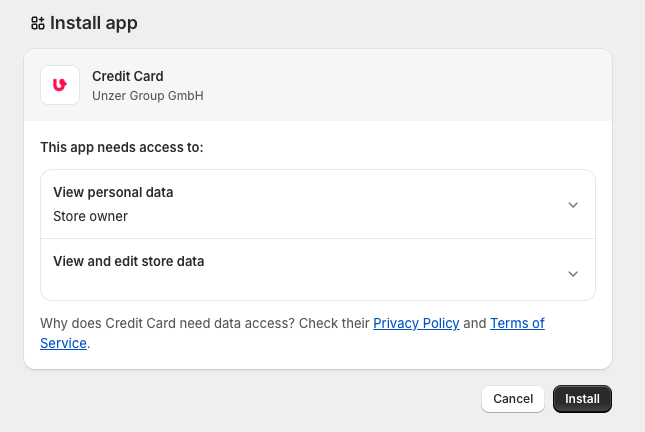Open the Terms of Service link
The image size is (645, 432).
pos(517,323)
